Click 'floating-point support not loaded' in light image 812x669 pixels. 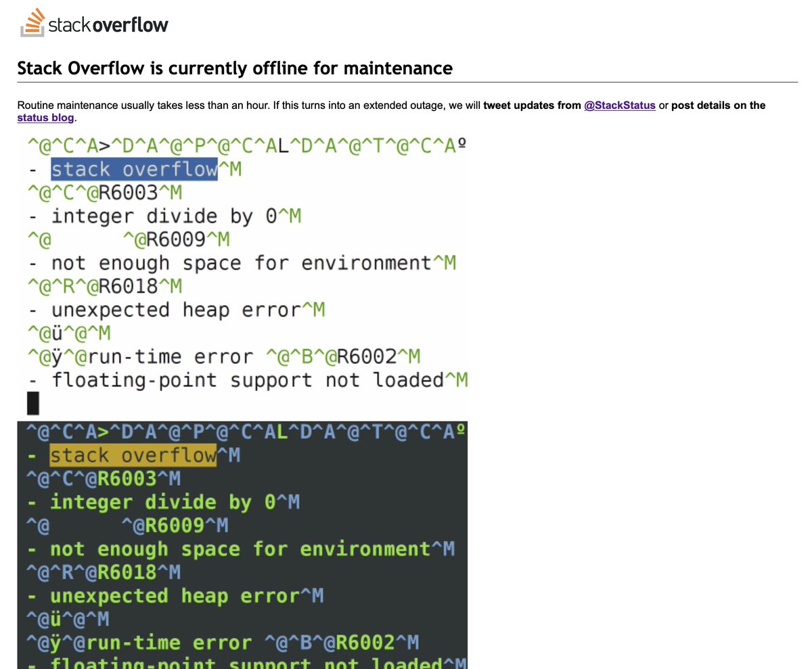click(248, 380)
